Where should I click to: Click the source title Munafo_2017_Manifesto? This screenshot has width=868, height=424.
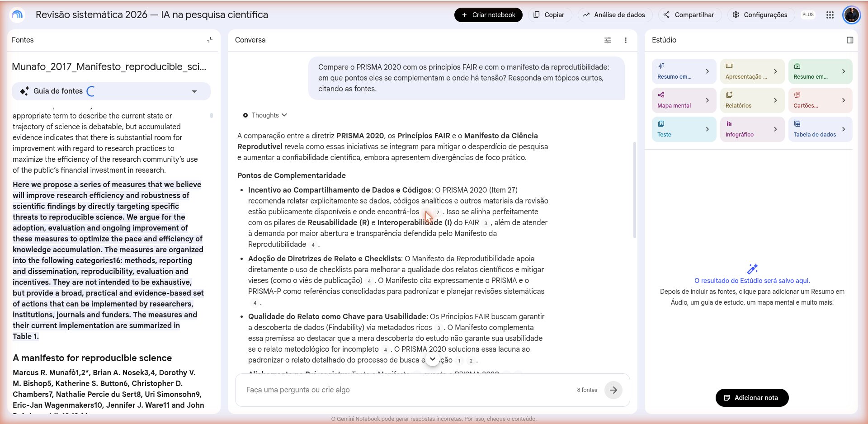[109, 67]
